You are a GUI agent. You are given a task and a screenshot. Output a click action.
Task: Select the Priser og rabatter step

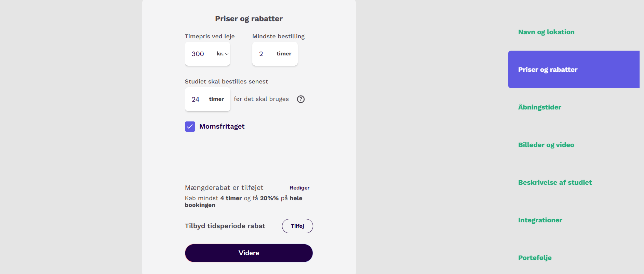click(x=574, y=69)
